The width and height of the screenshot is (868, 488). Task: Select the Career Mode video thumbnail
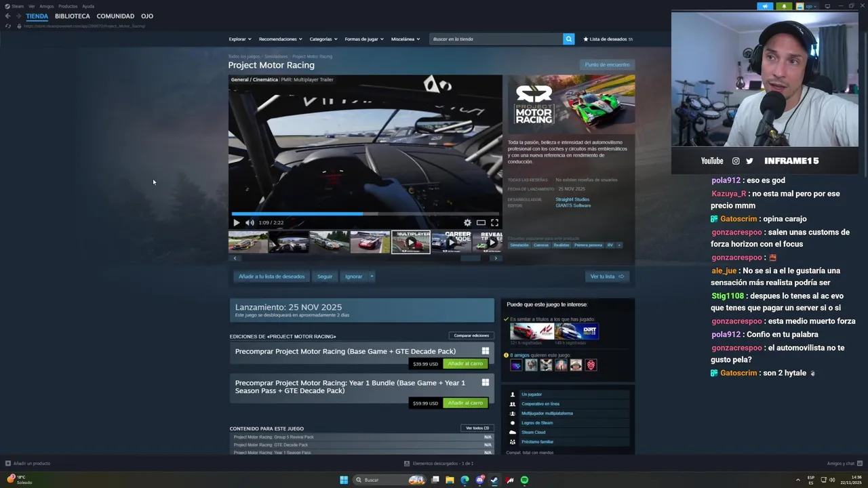pyautogui.click(x=452, y=242)
